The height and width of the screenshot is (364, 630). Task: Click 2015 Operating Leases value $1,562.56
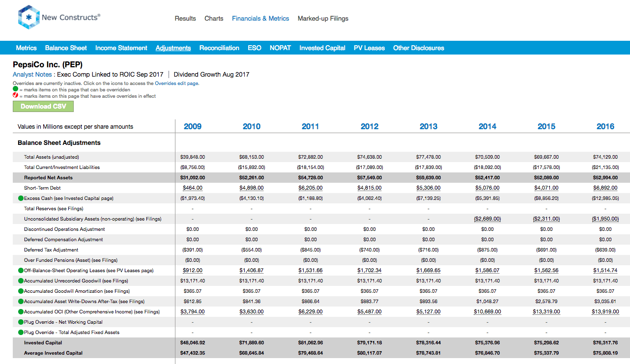546,271
